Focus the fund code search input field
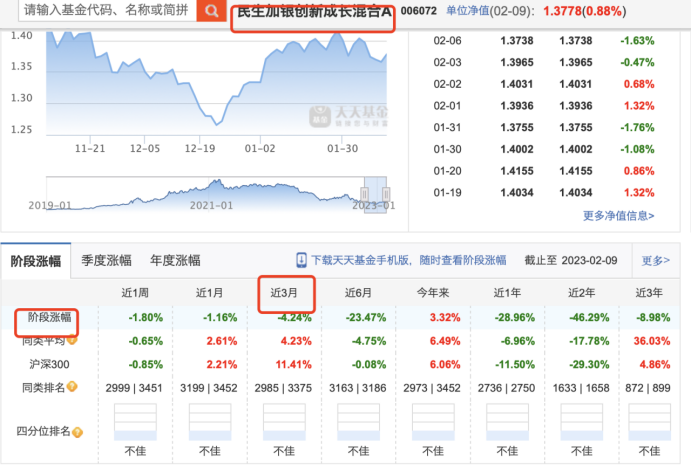Image resolution: width=691 pixels, height=466 pixels. point(100,11)
